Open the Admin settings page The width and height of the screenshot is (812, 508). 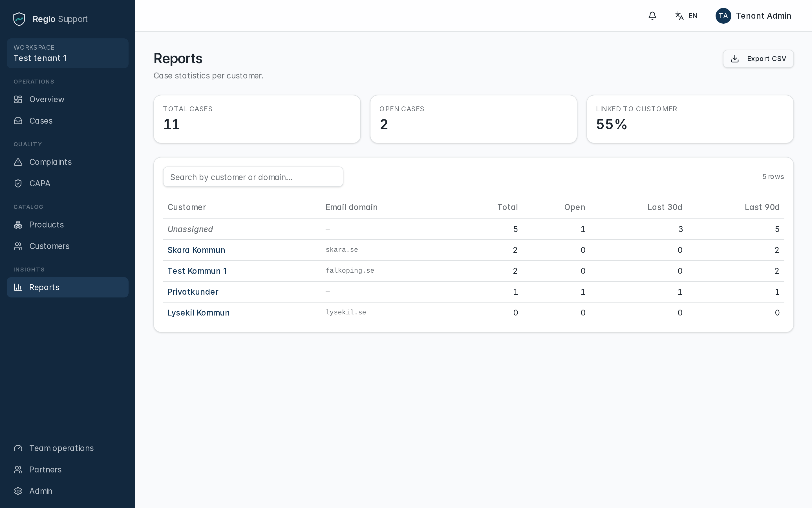point(67,491)
